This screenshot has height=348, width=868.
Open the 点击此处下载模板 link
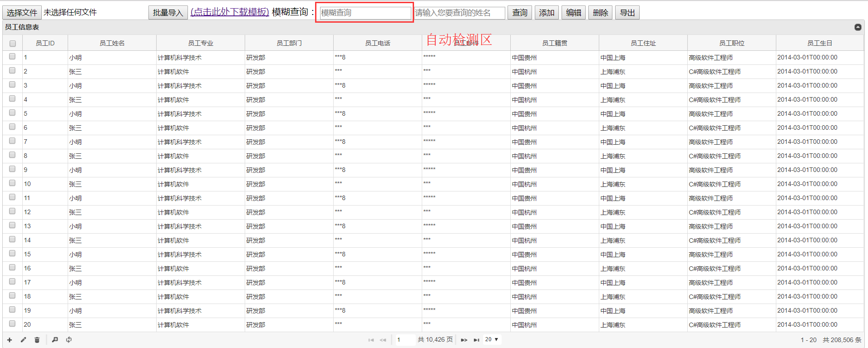tap(230, 12)
